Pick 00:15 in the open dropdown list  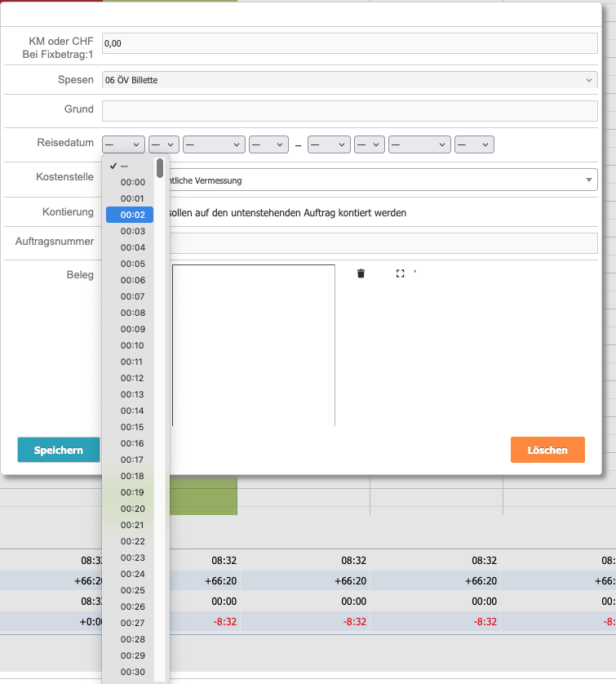tap(132, 427)
